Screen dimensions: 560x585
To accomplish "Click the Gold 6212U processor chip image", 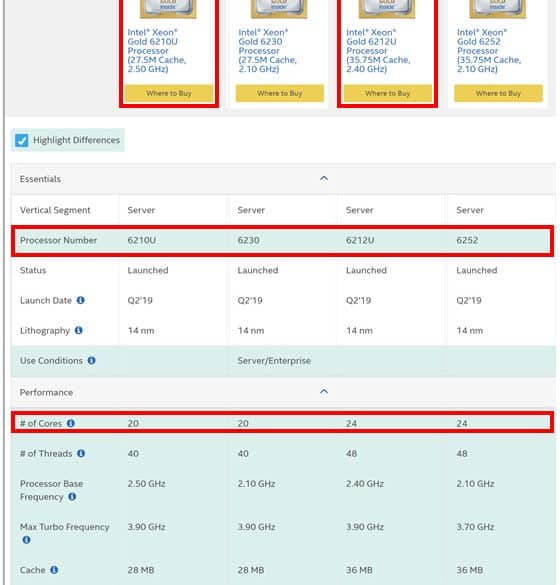I will click(x=387, y=9).
